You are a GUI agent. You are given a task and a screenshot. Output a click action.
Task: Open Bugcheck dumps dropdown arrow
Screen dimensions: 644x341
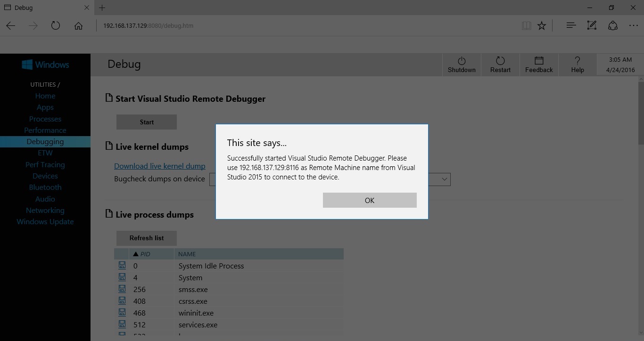[x=444, y=179]
